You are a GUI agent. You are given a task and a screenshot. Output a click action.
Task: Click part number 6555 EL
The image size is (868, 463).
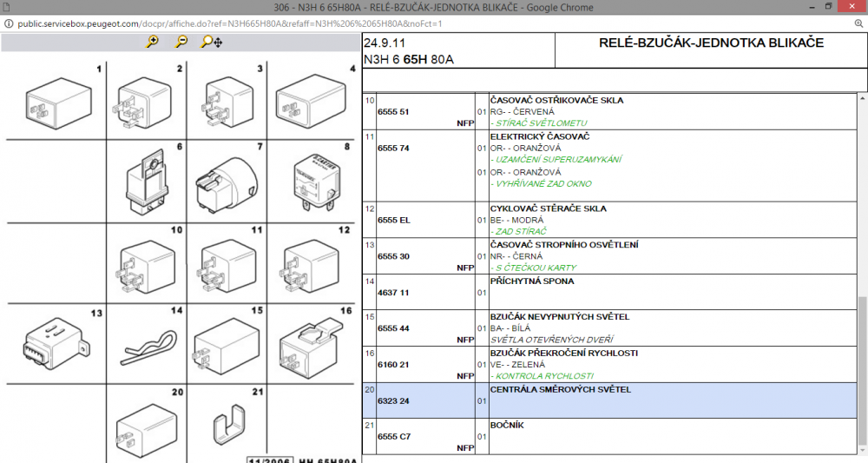pos(393,220)
